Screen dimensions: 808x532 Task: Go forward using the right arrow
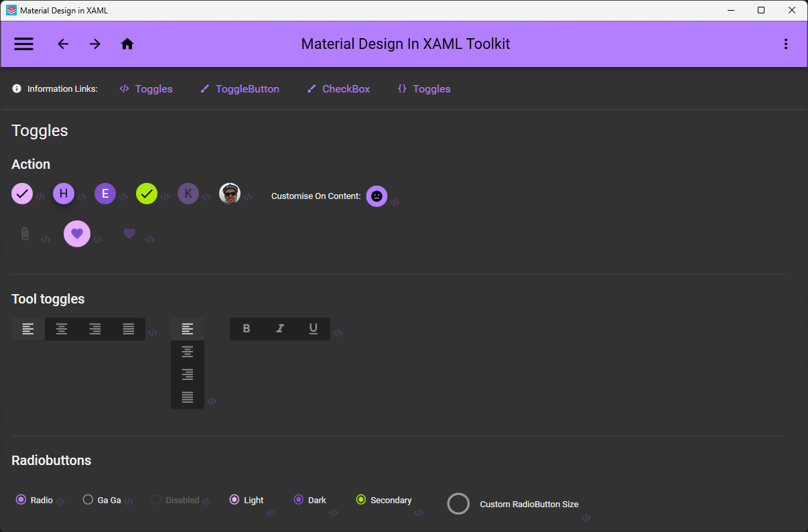coord(95,44)
